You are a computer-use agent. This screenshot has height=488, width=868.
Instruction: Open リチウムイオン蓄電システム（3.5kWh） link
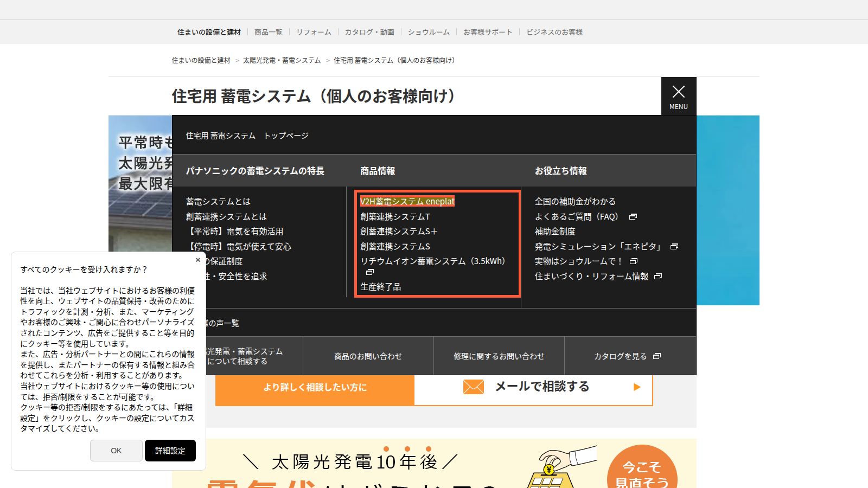pyautogui.click(x=433, y=261)
